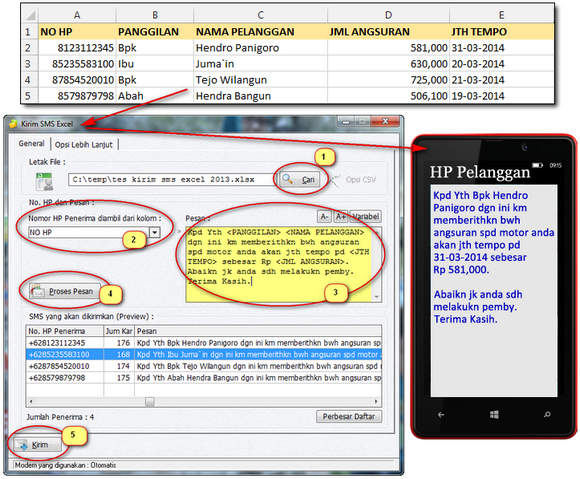
Task: Select Excel column D header
Action: pyautogui.click(x=388, y=15)
